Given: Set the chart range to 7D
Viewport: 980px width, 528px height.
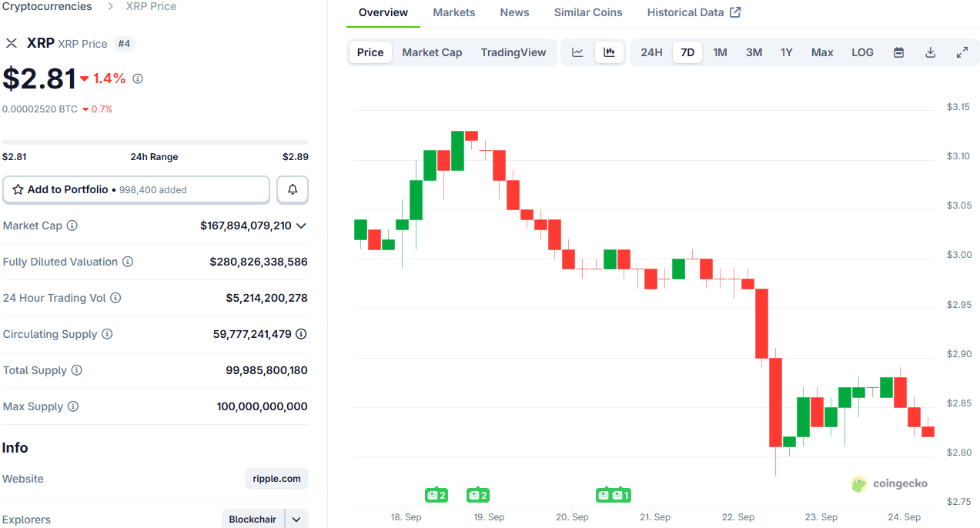Looking at the screenshot, I should click(x=687, y=52).
